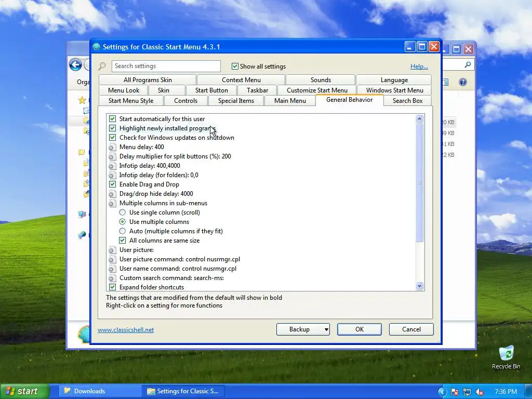The width and height of the screenshot is (532, 399).
Task: Select the Use multiple columns radio button
Action: [x=123, y=221]
